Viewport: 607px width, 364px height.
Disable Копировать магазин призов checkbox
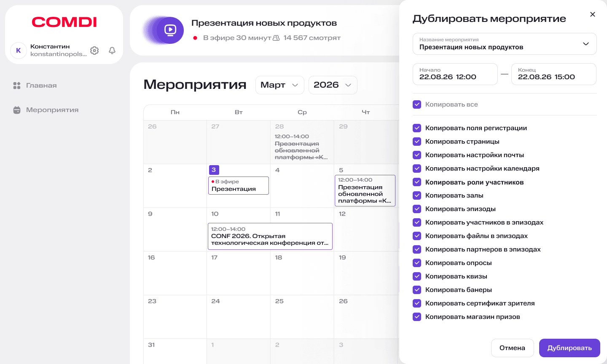coord(417,317)
